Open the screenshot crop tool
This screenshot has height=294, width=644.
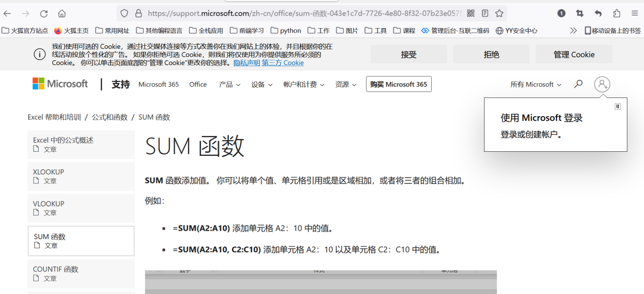[x=580, y=14]
